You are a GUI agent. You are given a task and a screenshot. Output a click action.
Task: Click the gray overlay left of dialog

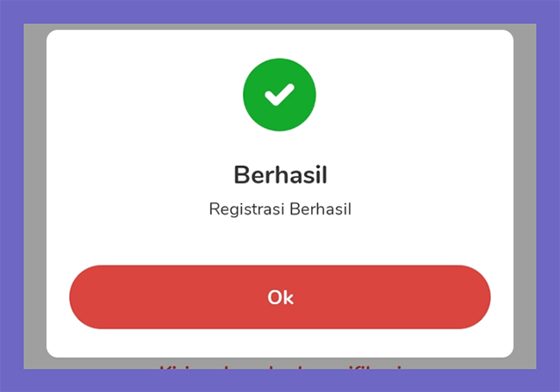point(34,196)
